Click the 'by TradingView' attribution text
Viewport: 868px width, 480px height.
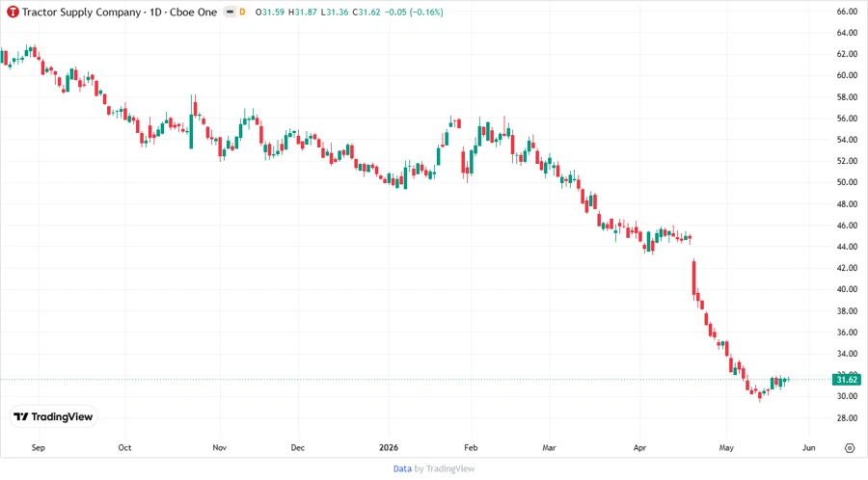click(x=445, y=469)
